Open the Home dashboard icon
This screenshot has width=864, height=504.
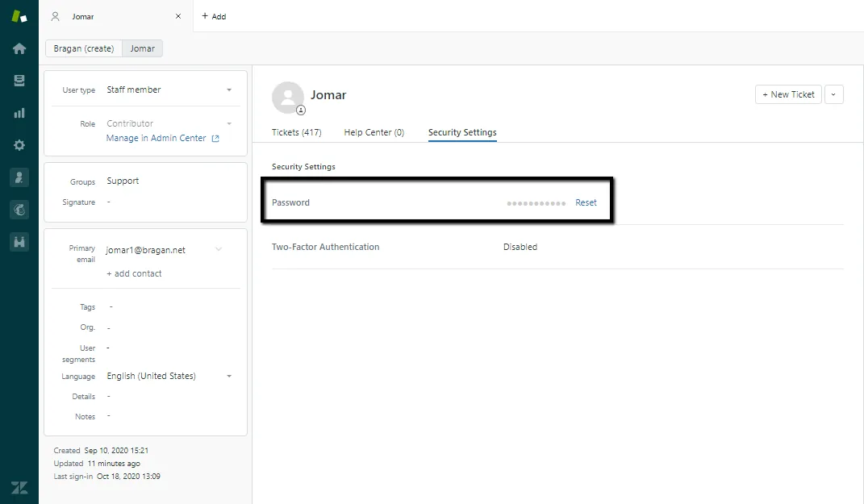[19, 48]
